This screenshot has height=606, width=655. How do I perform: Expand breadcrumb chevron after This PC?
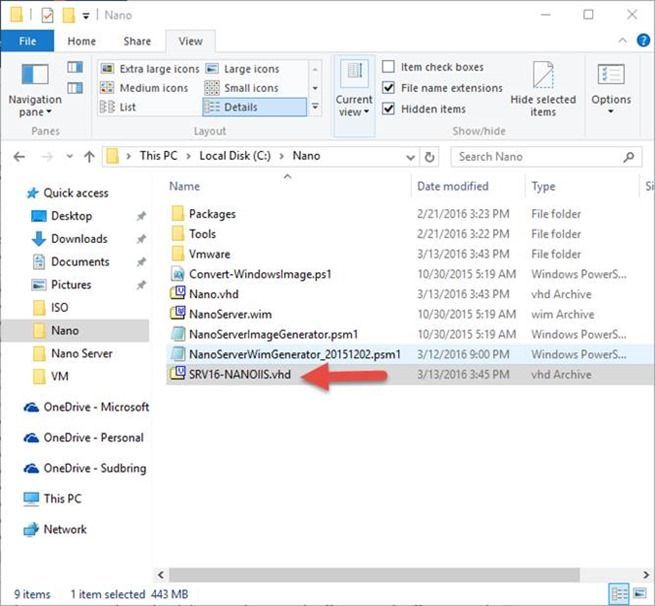(188, 156)
